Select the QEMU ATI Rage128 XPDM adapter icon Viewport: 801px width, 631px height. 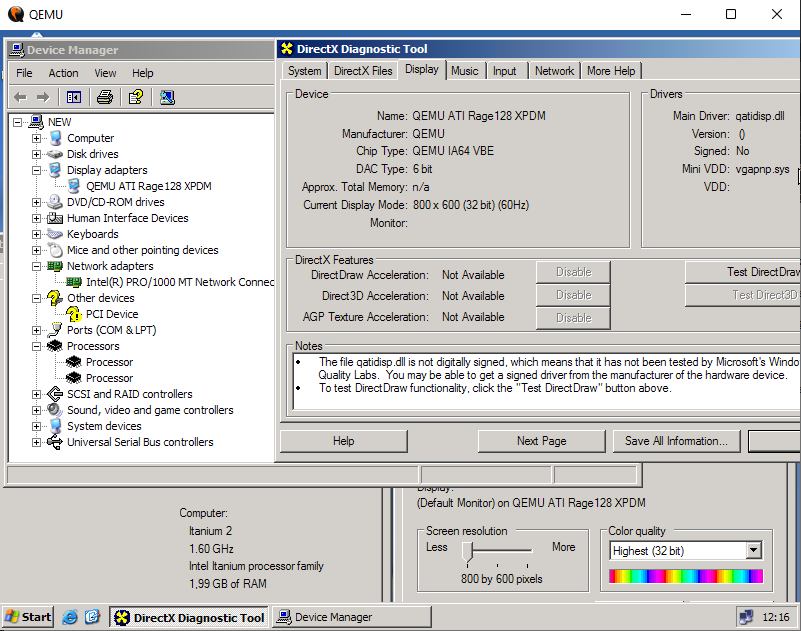[x=74, y=186]
